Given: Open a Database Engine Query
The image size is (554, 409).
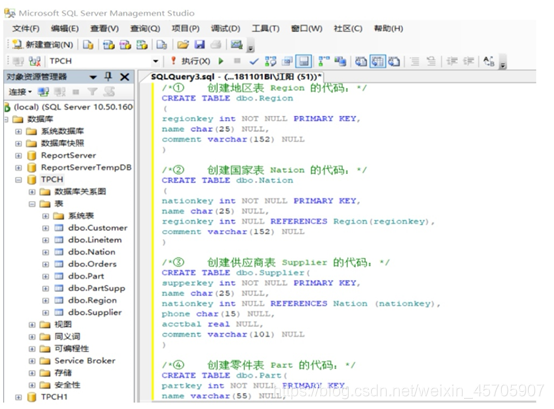Looking at the screenshot, I should 88,45.
